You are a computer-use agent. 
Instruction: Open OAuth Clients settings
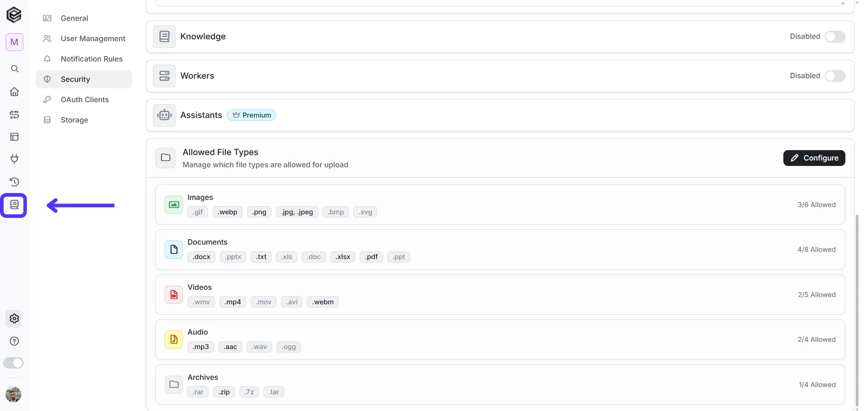84,99
